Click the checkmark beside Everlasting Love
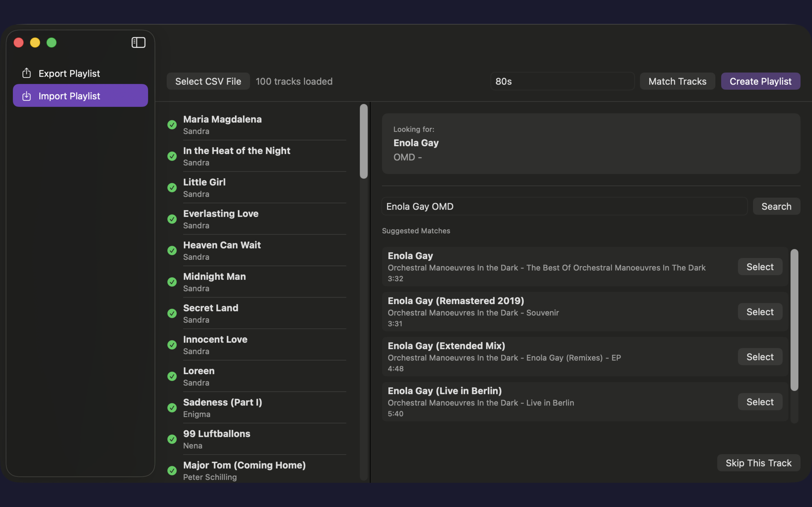 pyautogui.click(x=172, y=219)
